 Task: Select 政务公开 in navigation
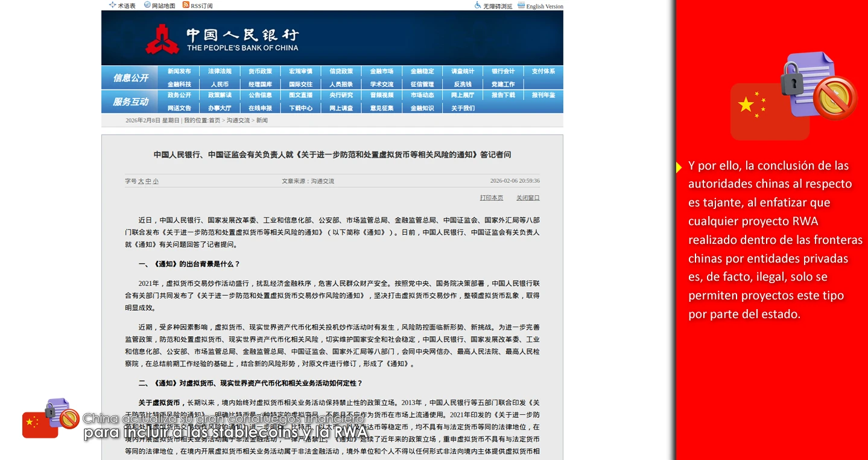coord(179,95)
